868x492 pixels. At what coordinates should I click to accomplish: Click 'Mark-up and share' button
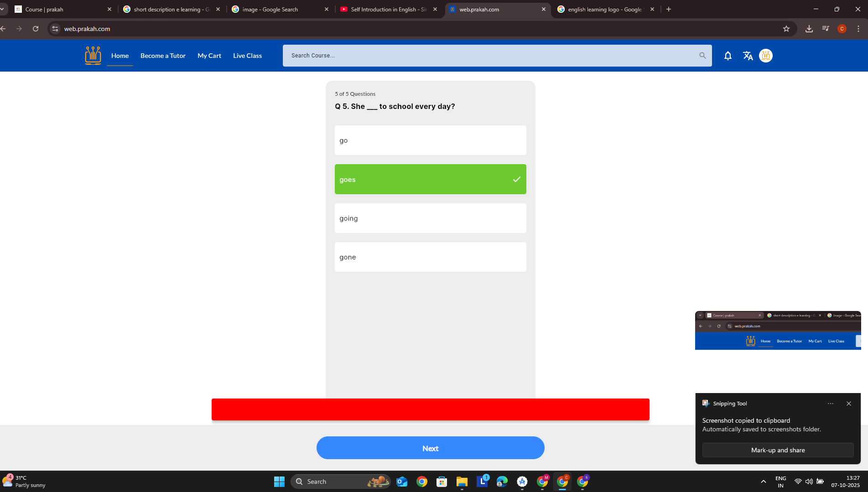(x=778, y=450)
